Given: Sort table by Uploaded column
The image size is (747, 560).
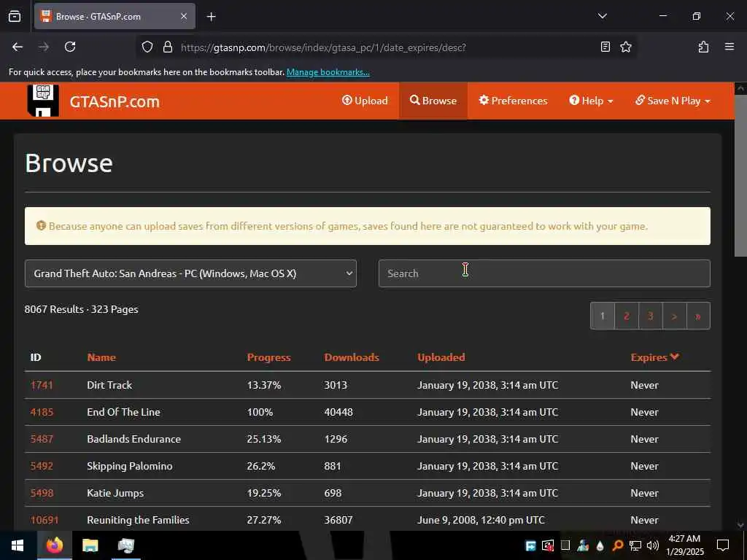Looking at the screenshot, I should click(x=441, y=357).
